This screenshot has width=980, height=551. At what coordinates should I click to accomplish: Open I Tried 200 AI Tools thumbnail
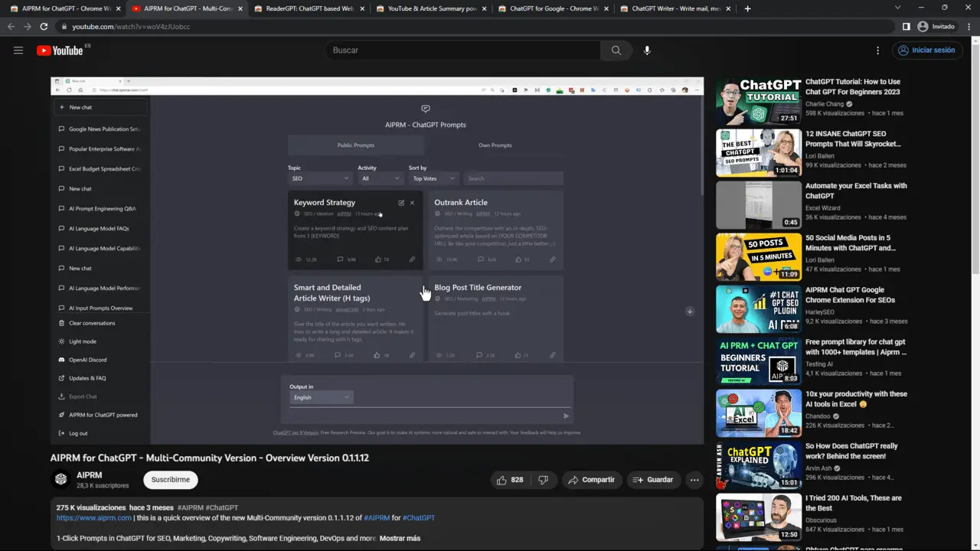759,517
